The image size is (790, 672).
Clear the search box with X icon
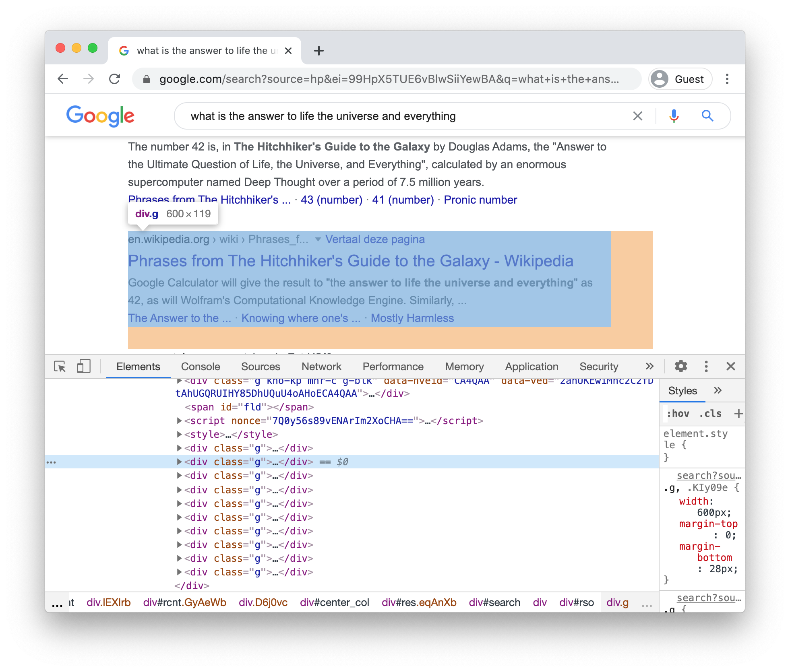coord(637,116)
